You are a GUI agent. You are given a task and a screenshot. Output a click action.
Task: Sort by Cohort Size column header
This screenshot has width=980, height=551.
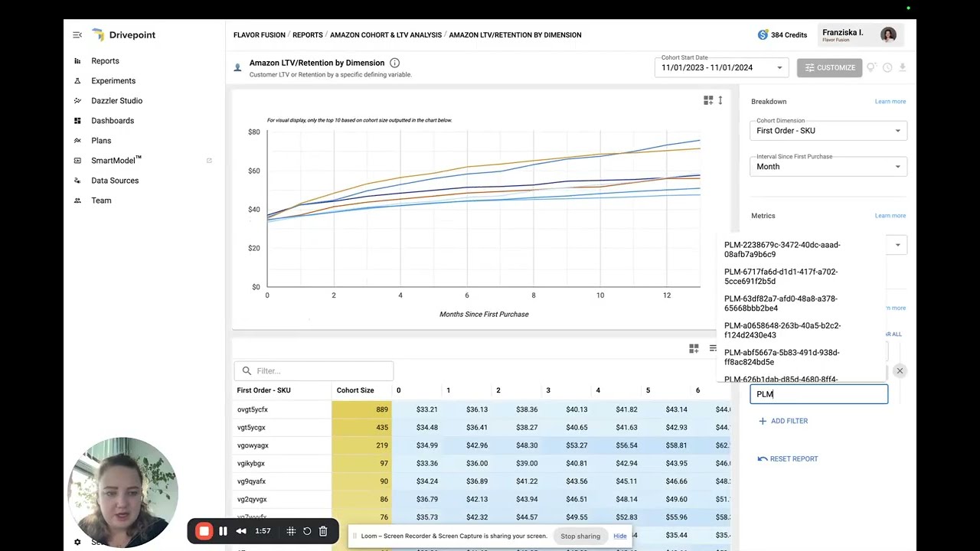coord(355,391)
